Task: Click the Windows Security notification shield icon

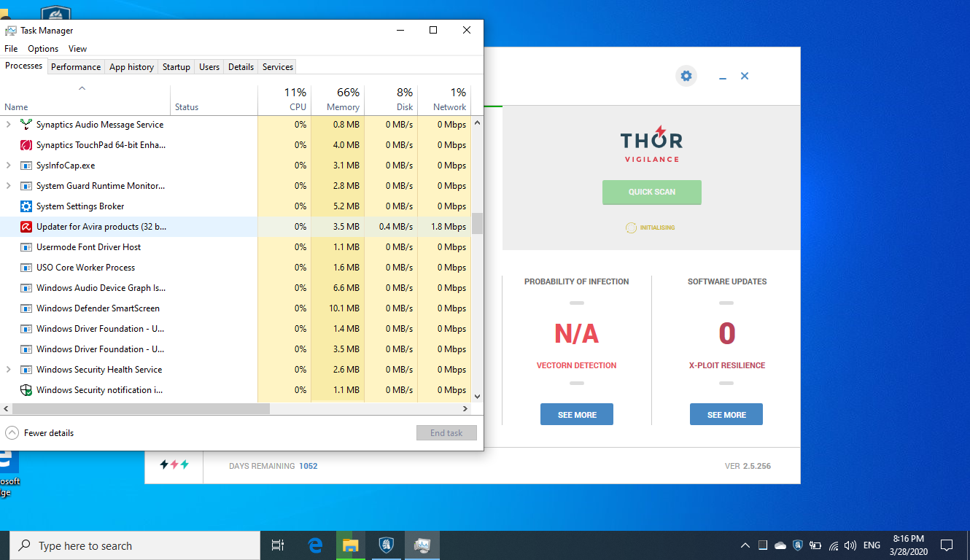Action: tap(26, 390)
